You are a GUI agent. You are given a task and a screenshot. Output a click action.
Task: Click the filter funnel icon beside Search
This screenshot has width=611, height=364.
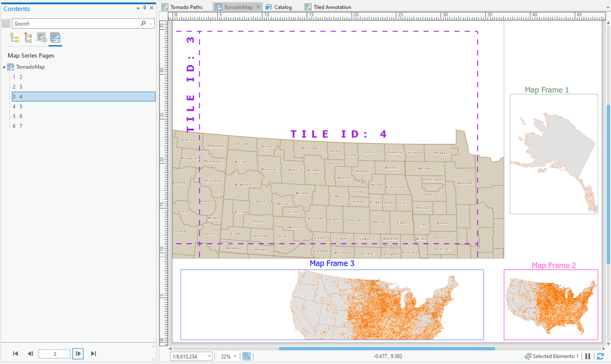pyautogui.click(x=6, y=23)
